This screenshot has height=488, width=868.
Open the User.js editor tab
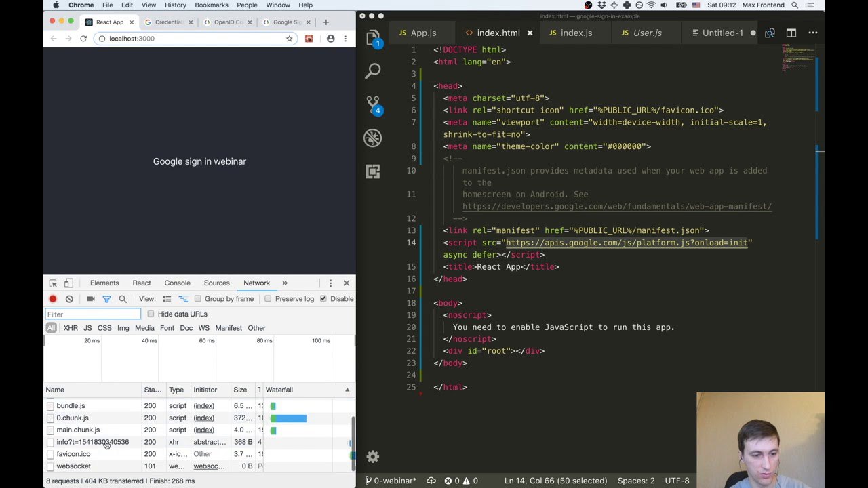[648, 33]
